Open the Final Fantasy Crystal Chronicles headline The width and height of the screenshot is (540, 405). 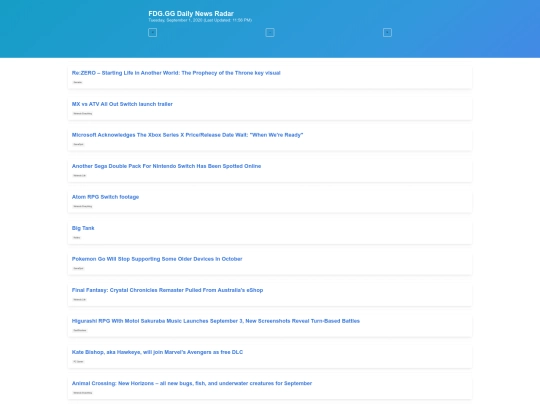[x=167, y=290]
